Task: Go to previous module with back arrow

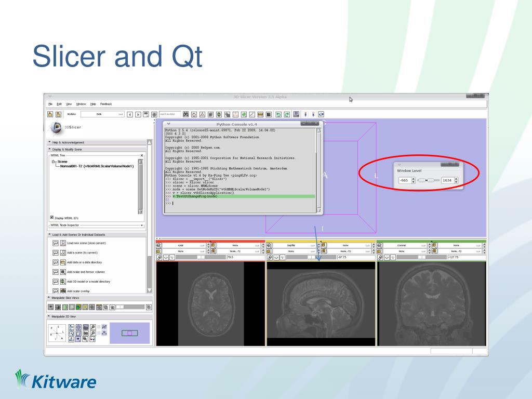Action: (129, 114)
